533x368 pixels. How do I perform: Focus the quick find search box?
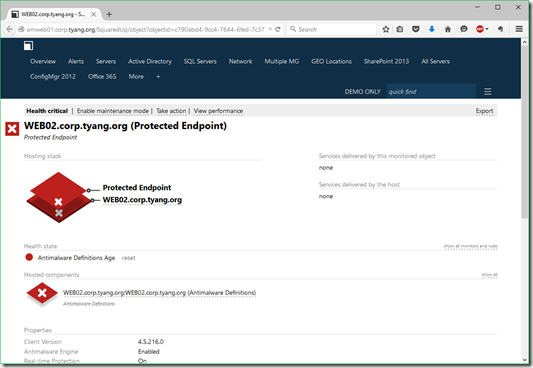click(x=431, y=91)
